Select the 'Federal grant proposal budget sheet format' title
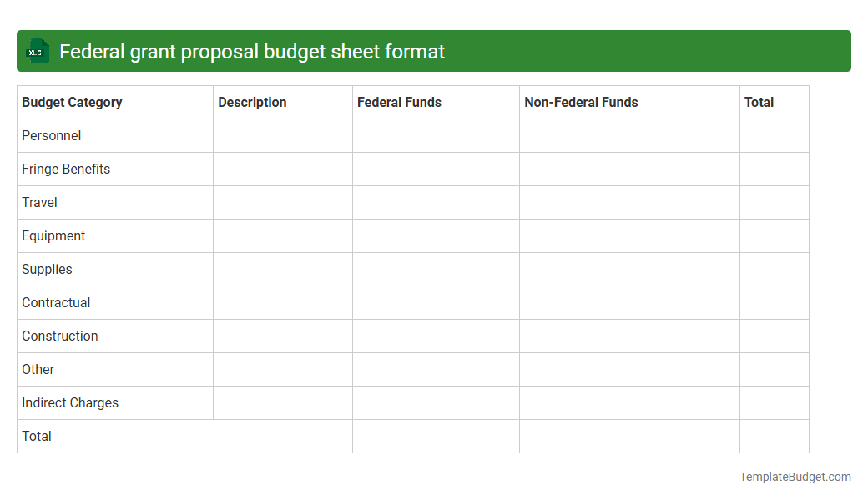The width and height of the screenshot is (868, 501). coord(252,51)
